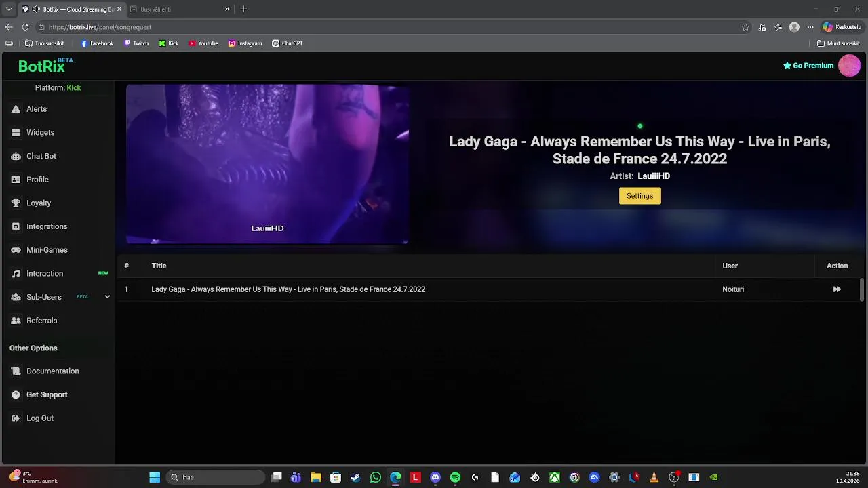Expand the Sub-Users submenu

[107, 297]
